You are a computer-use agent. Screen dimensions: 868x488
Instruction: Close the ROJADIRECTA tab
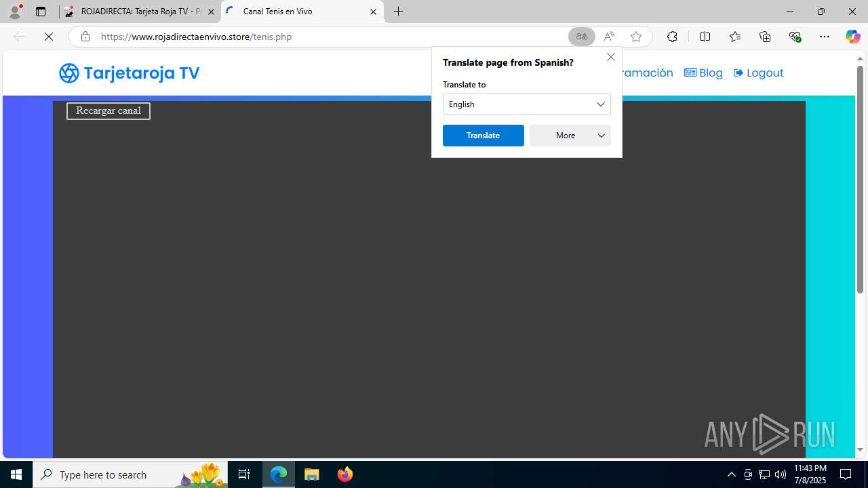[x=211, y=12]
